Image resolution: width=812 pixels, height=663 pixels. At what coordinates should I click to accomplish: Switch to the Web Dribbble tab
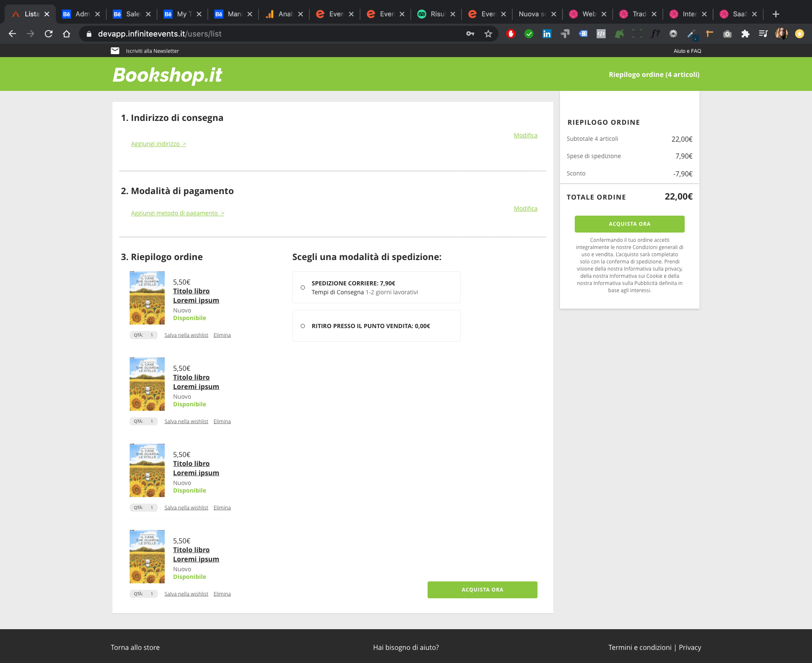[588, 14]
